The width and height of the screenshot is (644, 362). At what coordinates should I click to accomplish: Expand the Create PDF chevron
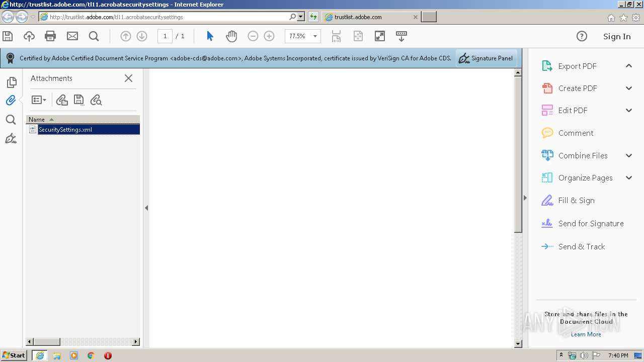click(629, 88)
